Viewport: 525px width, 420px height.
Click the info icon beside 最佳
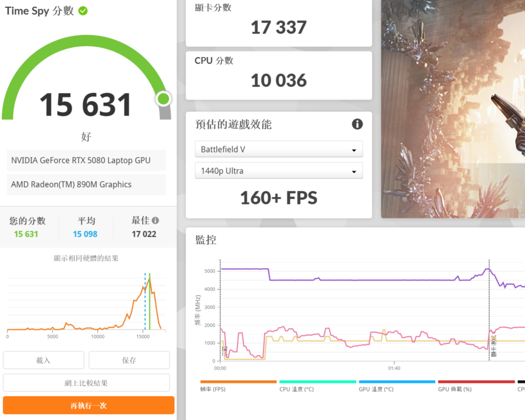click(x=155, y=221)
